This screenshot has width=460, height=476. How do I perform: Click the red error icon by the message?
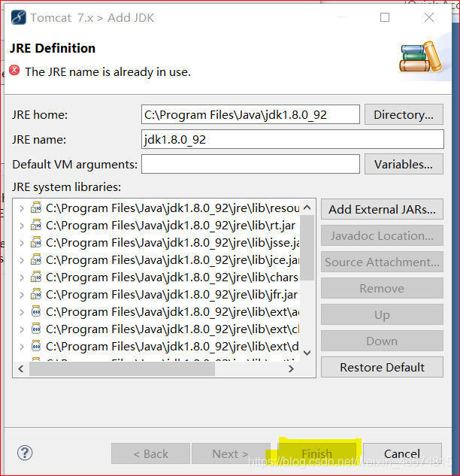[14, 71]
